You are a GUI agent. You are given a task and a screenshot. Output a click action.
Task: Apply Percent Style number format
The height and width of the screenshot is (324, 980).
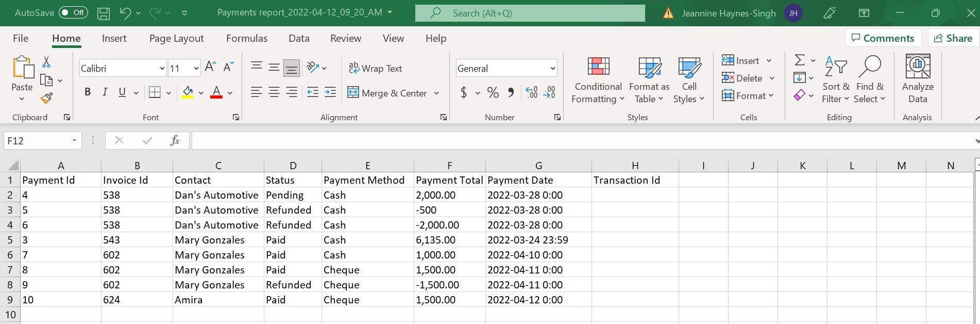coord(493,93)
